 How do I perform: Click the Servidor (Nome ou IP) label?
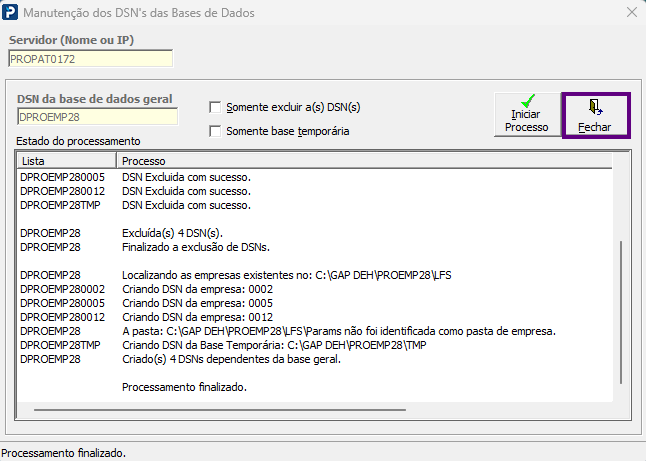tap(71, 40)
